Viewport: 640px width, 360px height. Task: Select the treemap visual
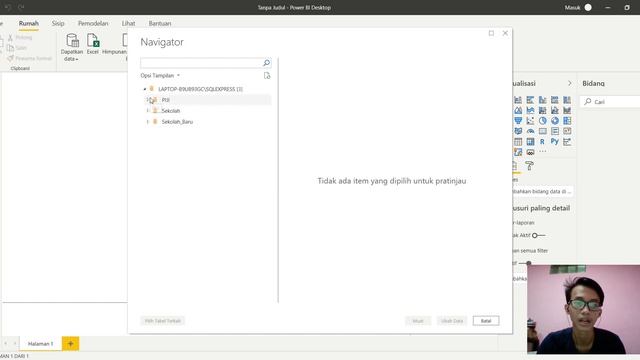(x=567, y=121)
